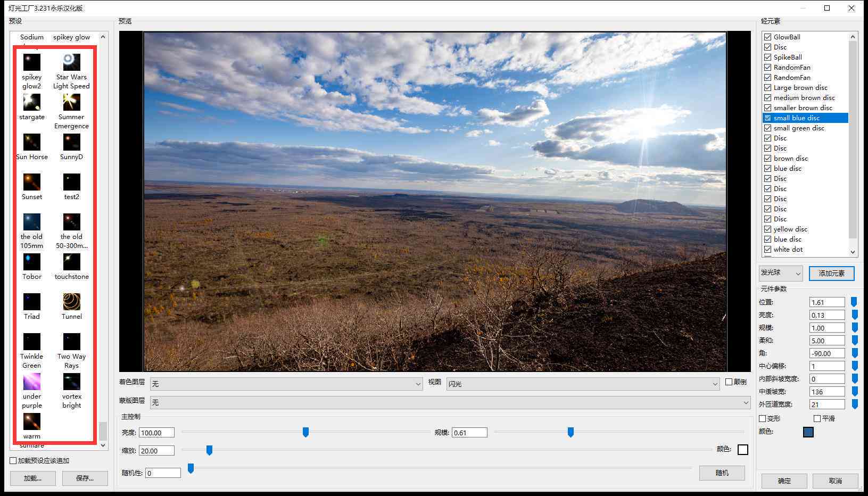Viewport: 868px width, 496px height.
Task: Click the 保存... button
Action: click(85, 478)
